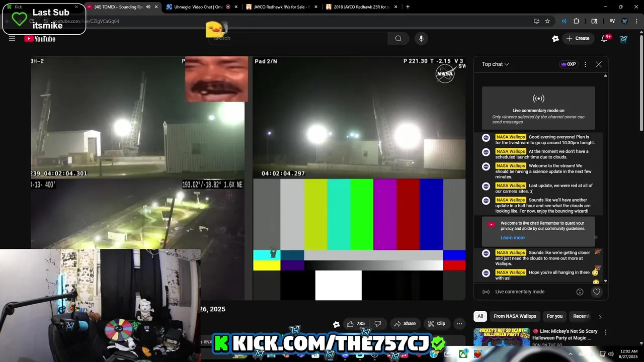Switch to TOMEX+ Sounding Rocket tab
This screenshot has width=644, height=362.
click(123, 7)
